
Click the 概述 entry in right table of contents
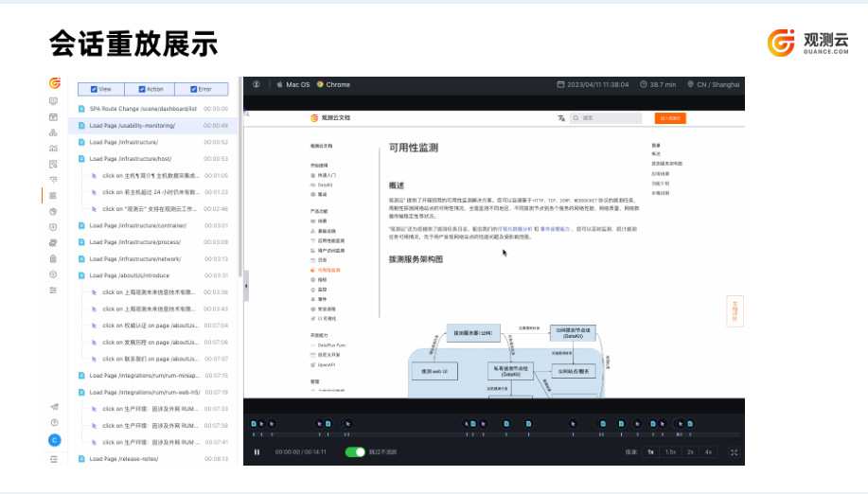656,154
